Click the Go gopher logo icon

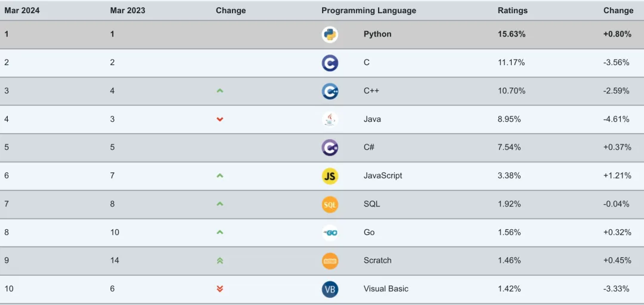(x=330, y=232)
